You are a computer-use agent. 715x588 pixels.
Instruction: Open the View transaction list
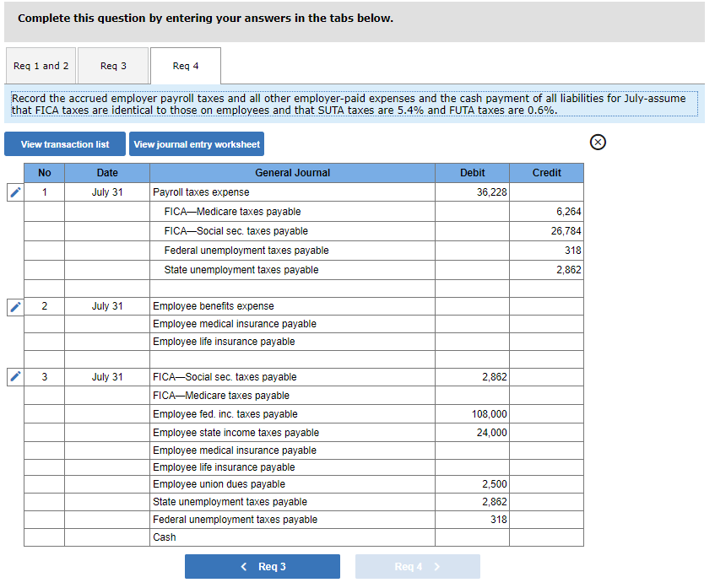click(x=64, y=143)
